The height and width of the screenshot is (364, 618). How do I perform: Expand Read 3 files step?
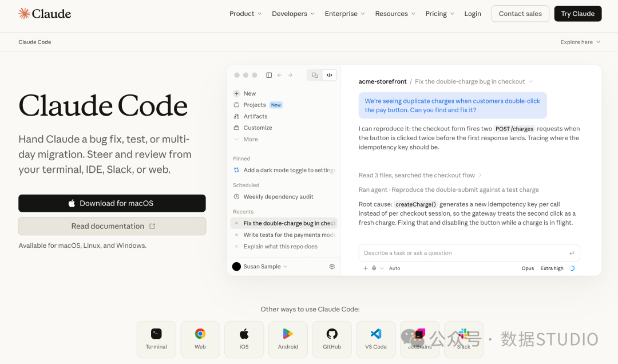(x=420, y=175)
